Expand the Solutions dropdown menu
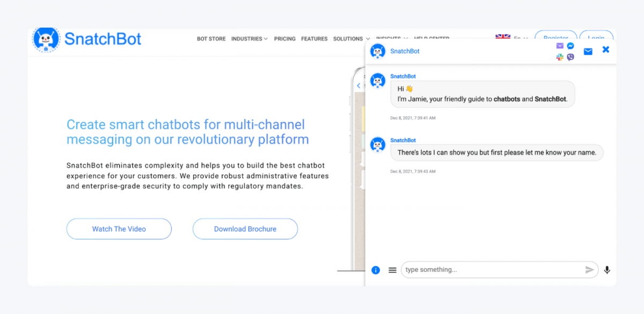Viewport: 644px width, 314px height. (x=352, y=39)
